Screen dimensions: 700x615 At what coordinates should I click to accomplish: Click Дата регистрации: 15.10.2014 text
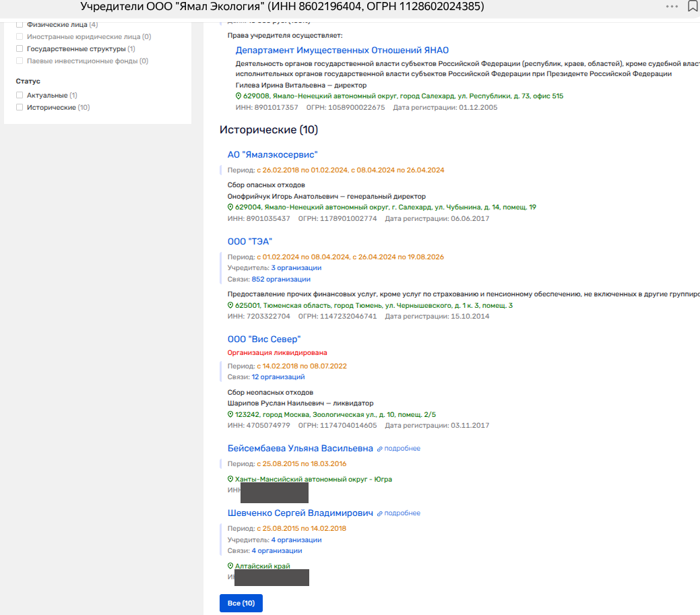tap(437, 317)
